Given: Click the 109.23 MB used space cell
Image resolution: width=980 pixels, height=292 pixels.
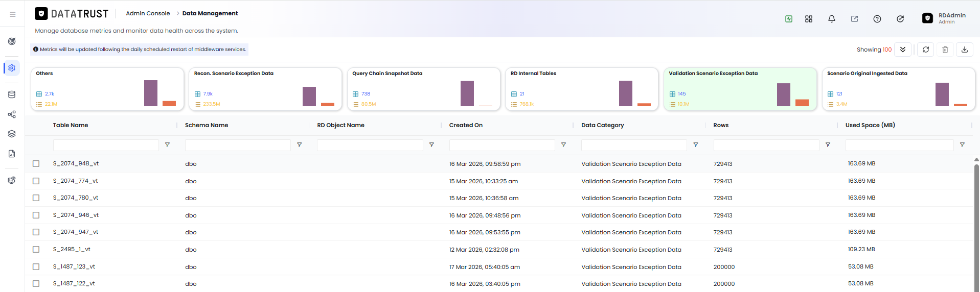Looking at the screenshot, I should [x=861, y=249].
